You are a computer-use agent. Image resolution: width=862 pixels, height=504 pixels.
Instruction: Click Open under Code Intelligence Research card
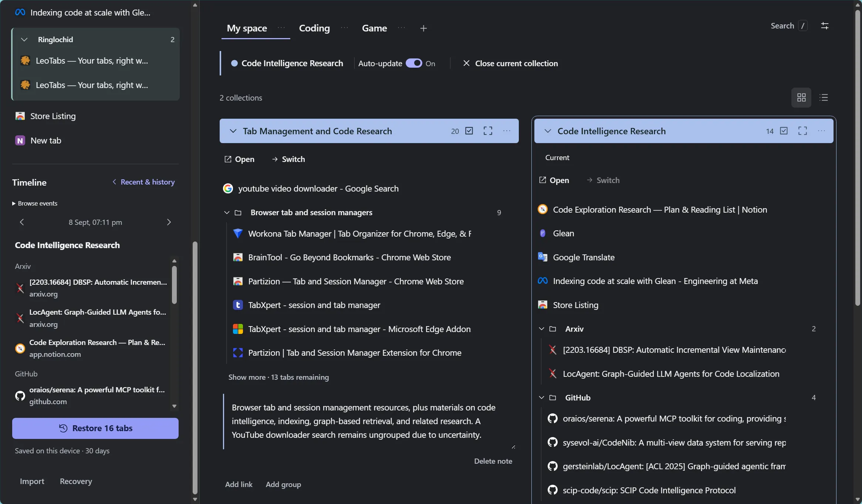pyautogui.click(x=554, y=180)
